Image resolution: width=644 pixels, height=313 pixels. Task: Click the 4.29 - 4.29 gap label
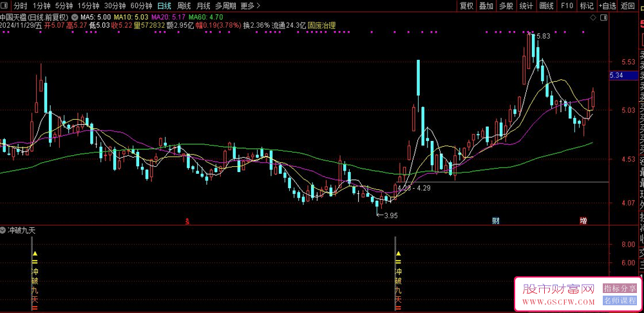coord(414,188)
